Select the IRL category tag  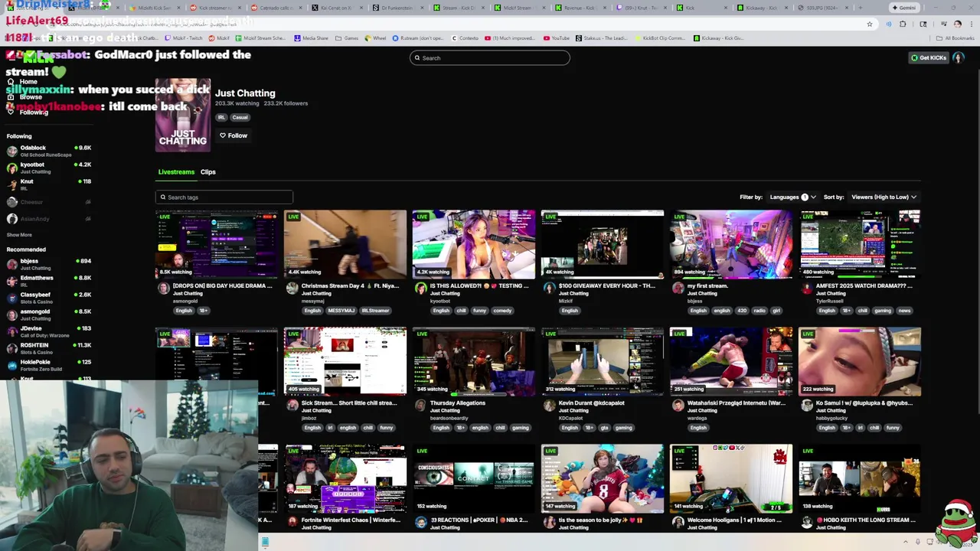221,117
